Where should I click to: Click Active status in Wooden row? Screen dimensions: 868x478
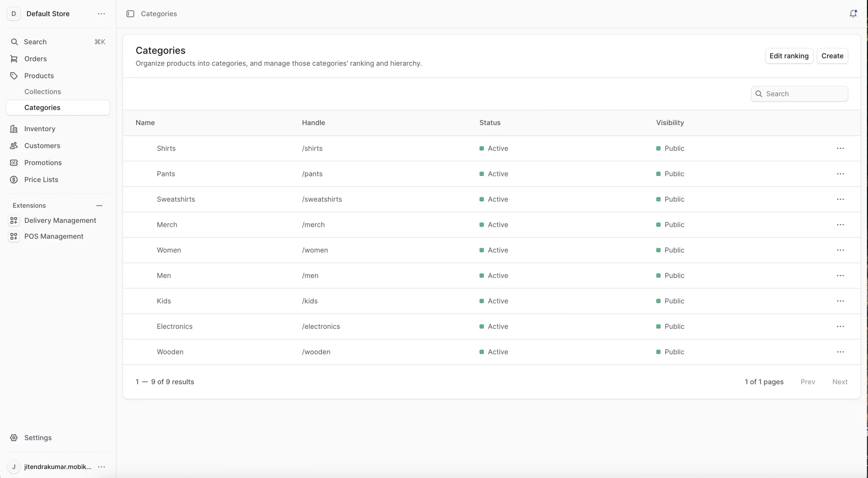[494, 352]
